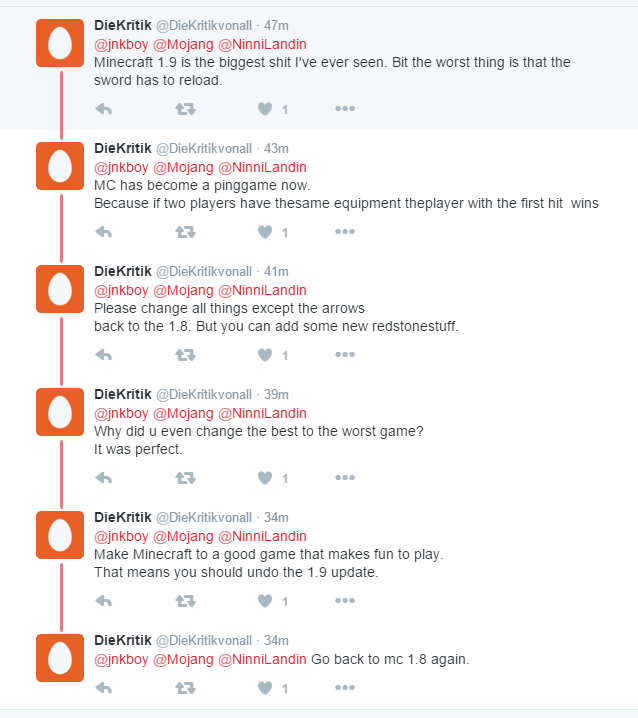Reply to the 41m redstonestuff tweet
The width and height of the screenshot is (638, 718).
(104, 355)
